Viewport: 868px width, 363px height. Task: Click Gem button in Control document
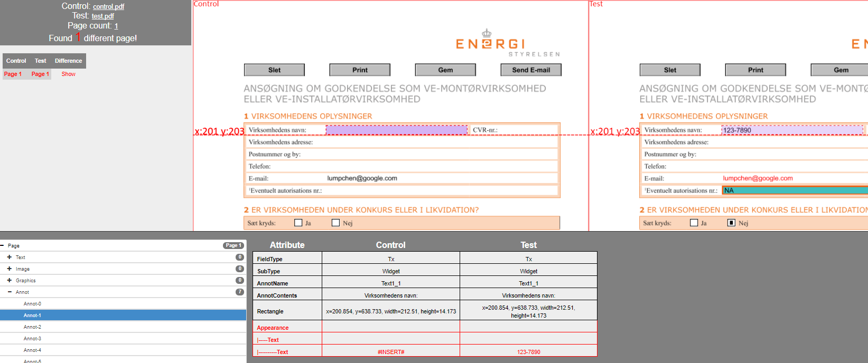tap(446, 70)
